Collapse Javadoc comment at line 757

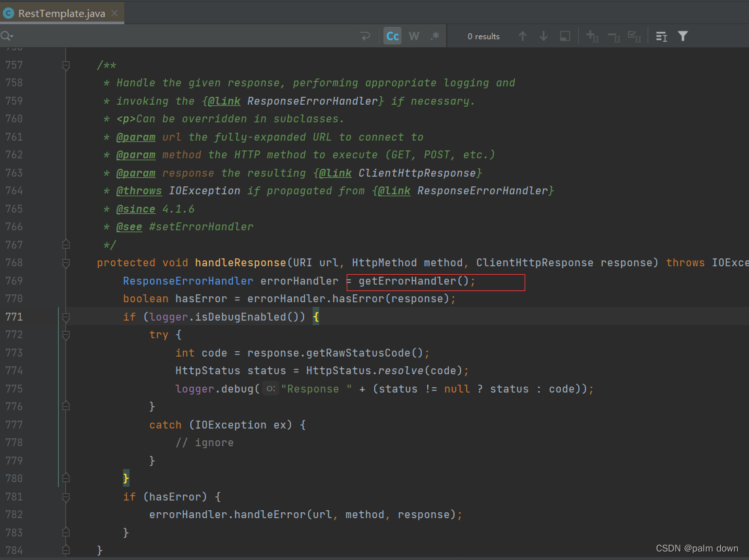click(x=66, y=65)
